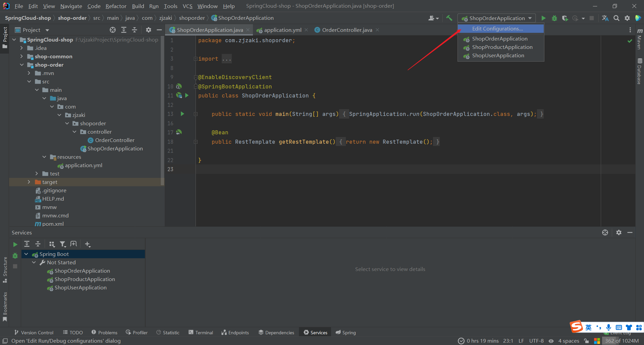644x345 pixels.
Task: Toggle the Structure tool window stripe button
Action: tap(5, 270)
